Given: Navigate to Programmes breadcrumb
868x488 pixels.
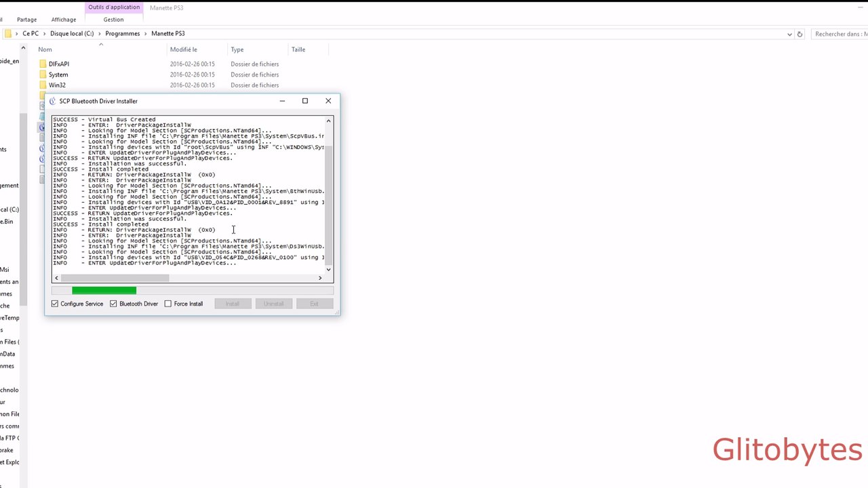Looking at the screenshot, I should [123, 33].
